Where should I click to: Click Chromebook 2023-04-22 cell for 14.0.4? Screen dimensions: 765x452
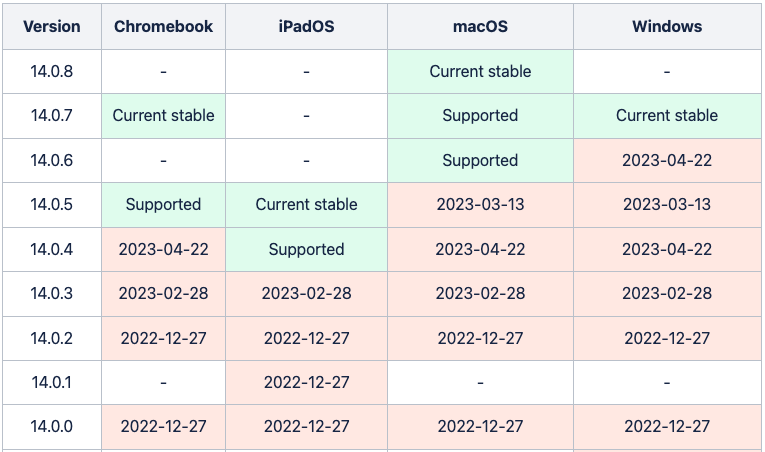[163, 249]
